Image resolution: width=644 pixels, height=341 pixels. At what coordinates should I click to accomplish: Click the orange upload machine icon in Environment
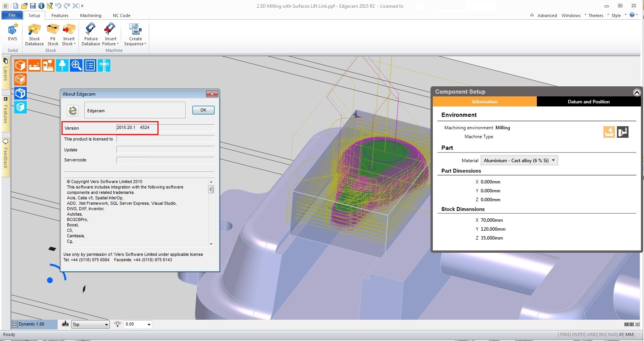[x=609, y=132]
